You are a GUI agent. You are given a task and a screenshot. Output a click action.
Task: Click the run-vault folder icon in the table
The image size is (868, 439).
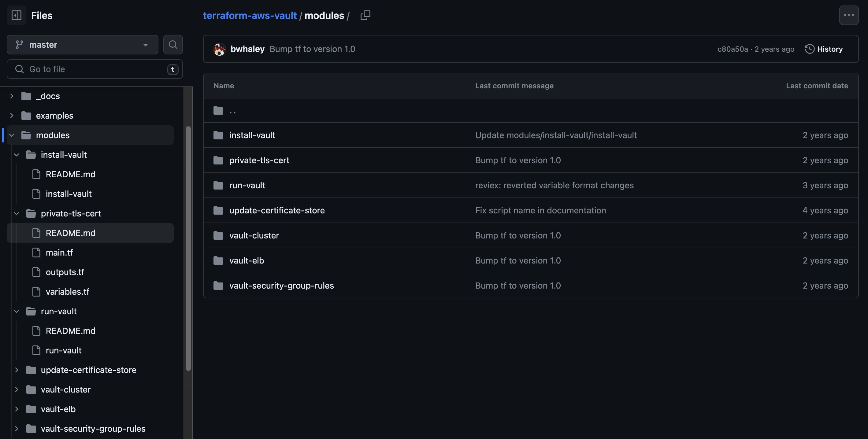[x=218, y=185]
